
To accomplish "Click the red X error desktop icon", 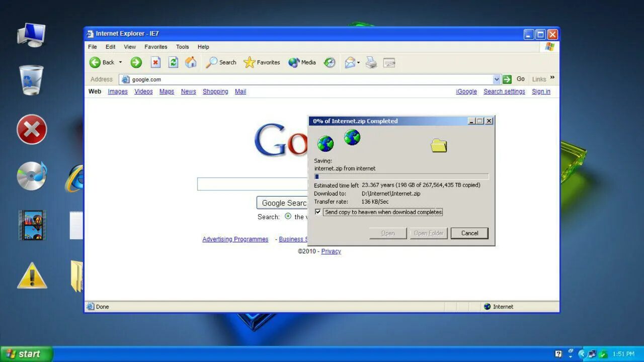I will coord(32,129).
